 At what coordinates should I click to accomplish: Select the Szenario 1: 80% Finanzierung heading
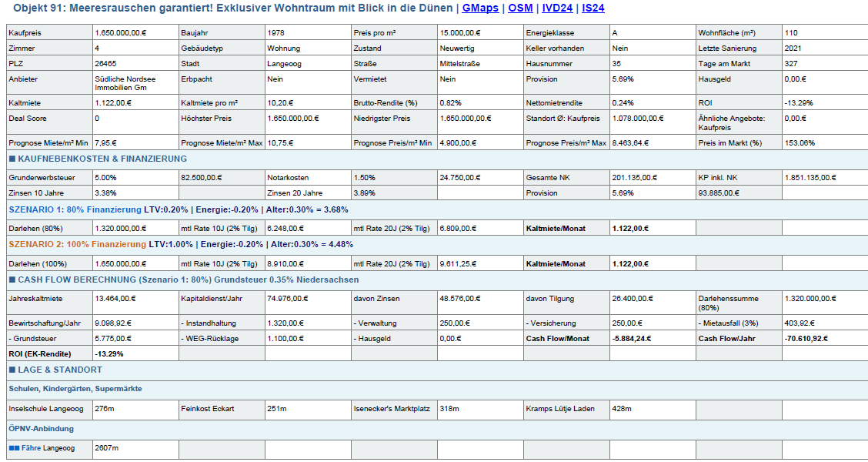click(x=75, y=209)
